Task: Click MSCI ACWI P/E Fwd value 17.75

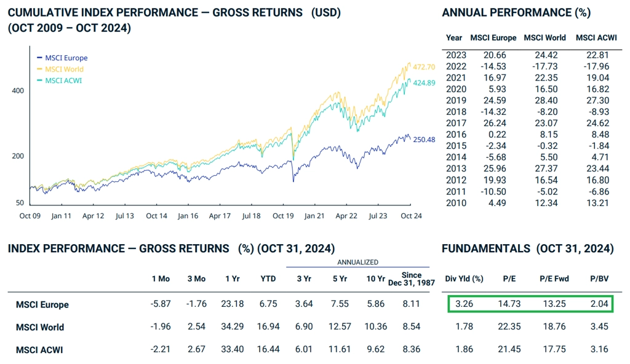Action: (x=554, y=349)
